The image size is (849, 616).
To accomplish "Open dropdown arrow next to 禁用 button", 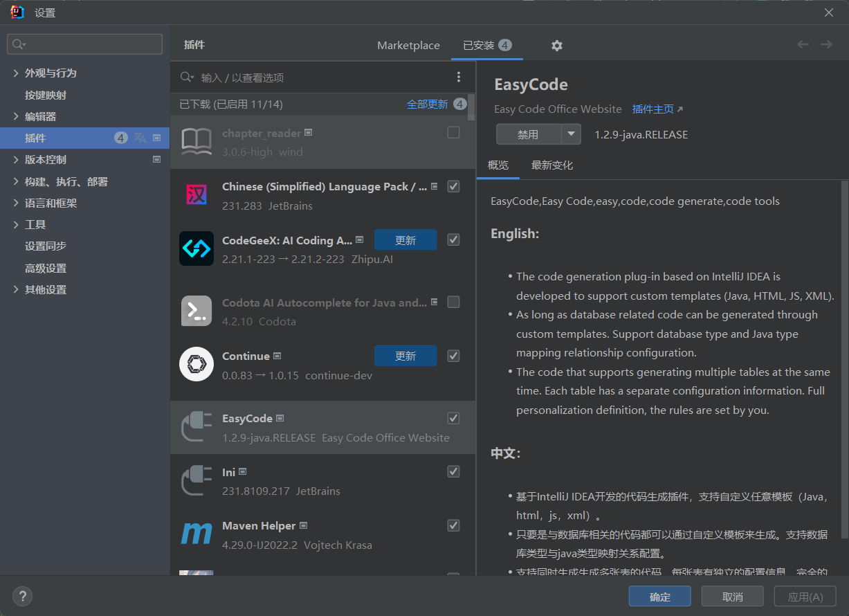I will tap(571, 134).
